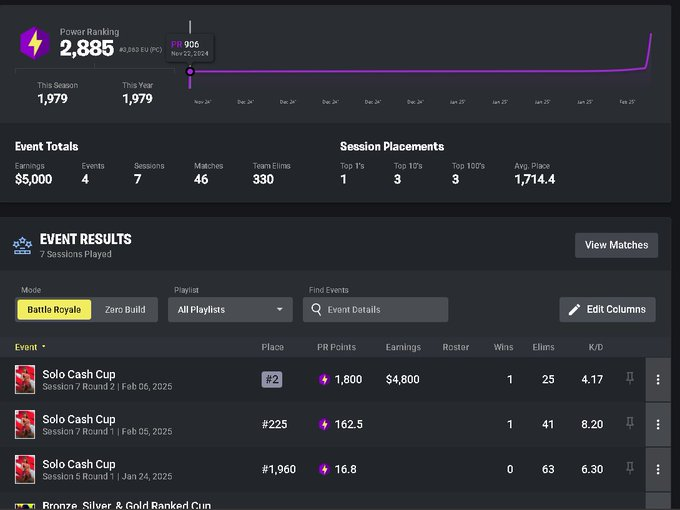Click the $5,000 total earnings value
Image resolution: width=680 pixels, height=510 pixels.
pos(33,179)
